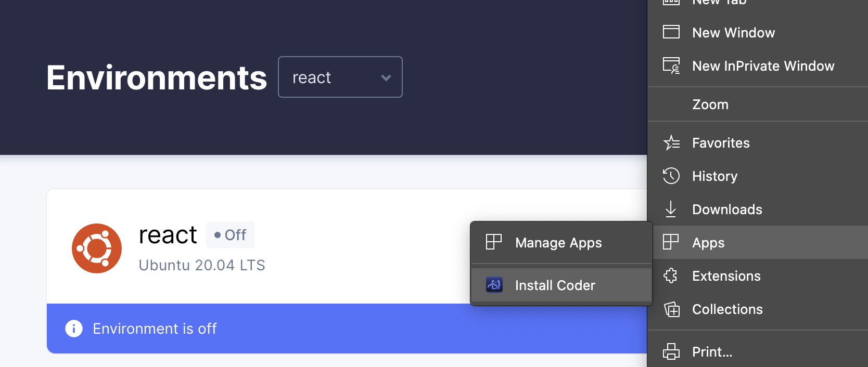Image resolution: width=868 pixels, height=367 pixels.
Task: Open Downloads from the browser menu
Action: (758, 209)
